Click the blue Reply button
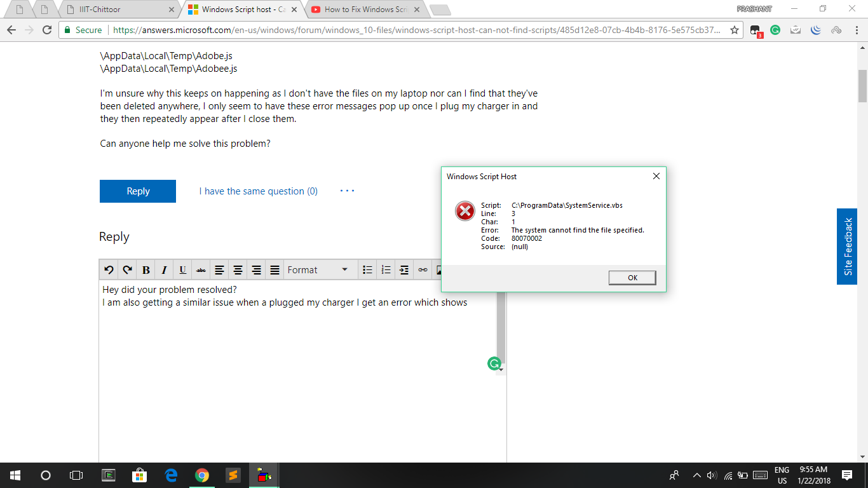Screen dimensions: 868x488 [x=138, y=191]
